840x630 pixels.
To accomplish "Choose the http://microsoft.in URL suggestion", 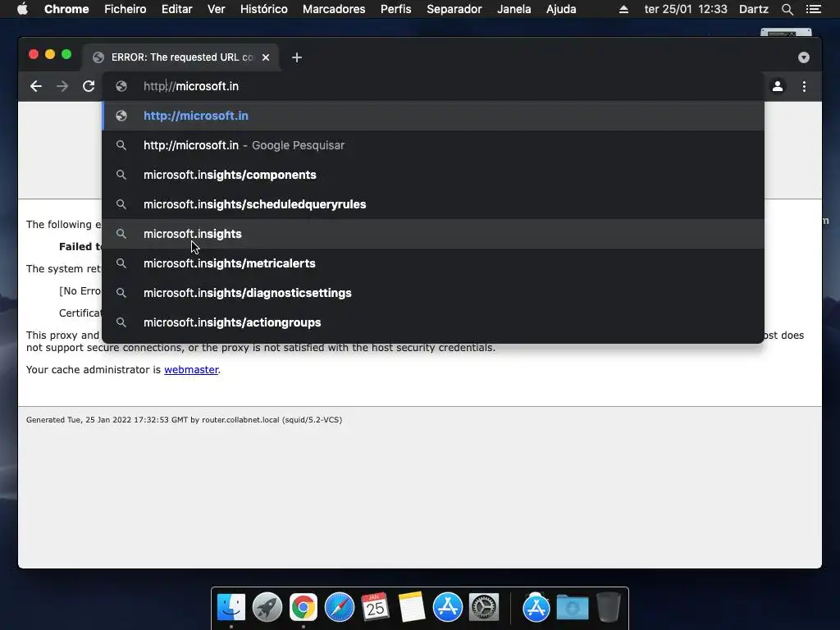I will pyautogui.click(x=433, y=116).
